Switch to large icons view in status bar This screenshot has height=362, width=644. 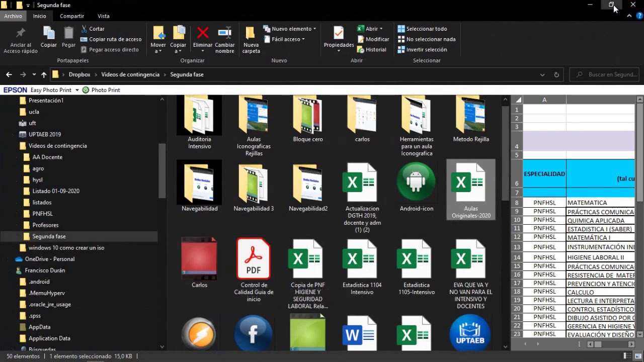tap(638, 356)
